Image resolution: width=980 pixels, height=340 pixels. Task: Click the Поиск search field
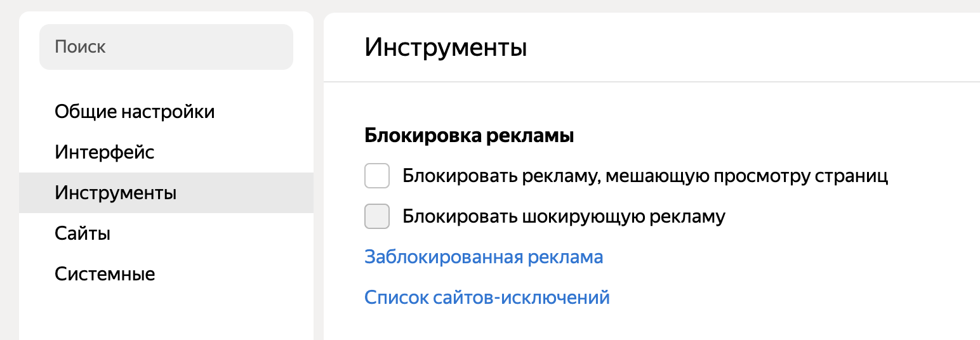point(166,47)
